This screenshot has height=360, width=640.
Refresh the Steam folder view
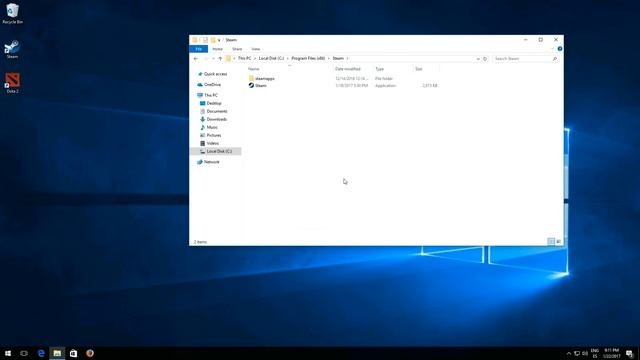[x=485, y=59]
